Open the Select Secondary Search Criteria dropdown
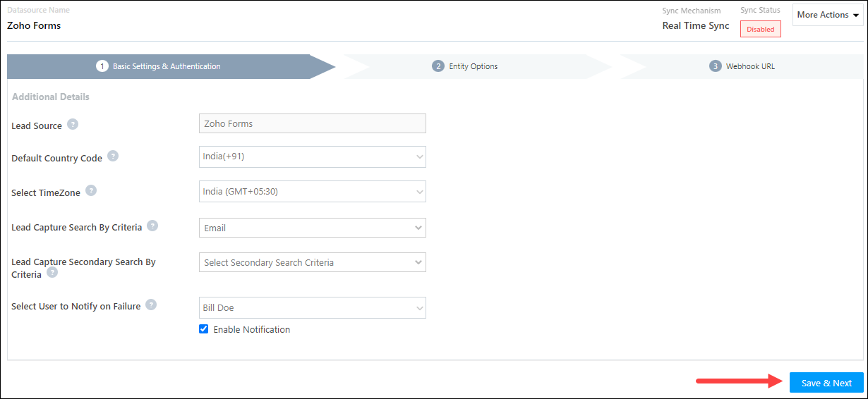The image size is (868, 399). click(313, 262)
